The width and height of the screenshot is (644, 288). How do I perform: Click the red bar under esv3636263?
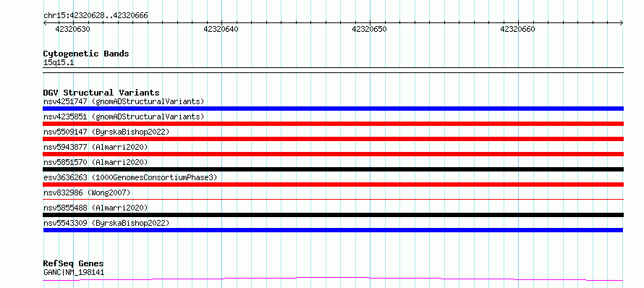pyautogui.click(x=333, y=185)
